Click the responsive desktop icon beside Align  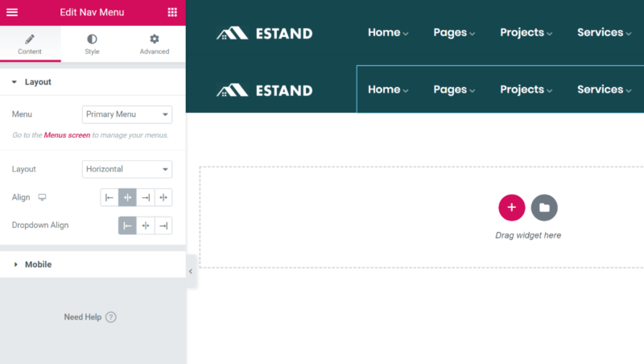(42, 197)
